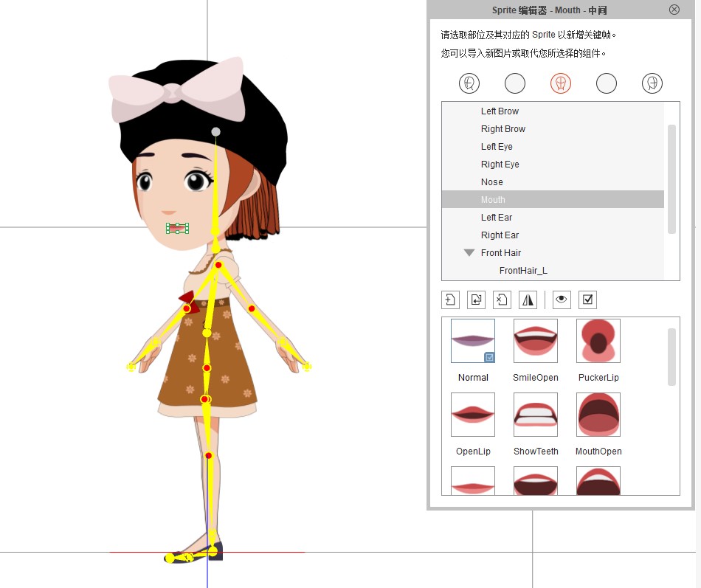Viewport: 701px width, 588px height.
Task: Click the delete sprite icon
Action: [x=502, y=300]
